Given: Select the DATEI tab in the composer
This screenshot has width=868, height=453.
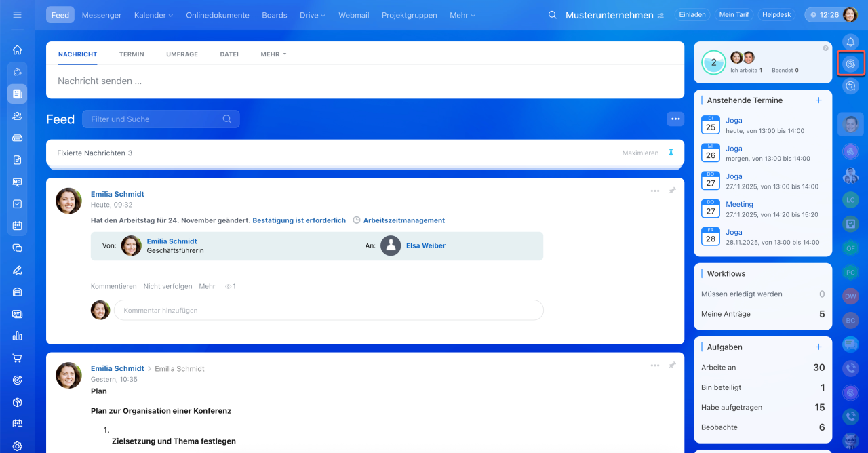Looking at the screenshot, I should click(229, 54).
